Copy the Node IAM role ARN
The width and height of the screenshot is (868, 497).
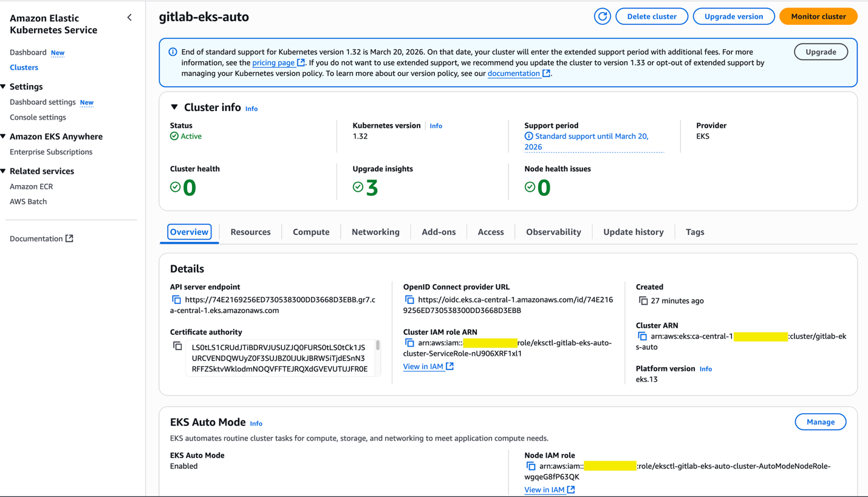(x=530, y=466)
